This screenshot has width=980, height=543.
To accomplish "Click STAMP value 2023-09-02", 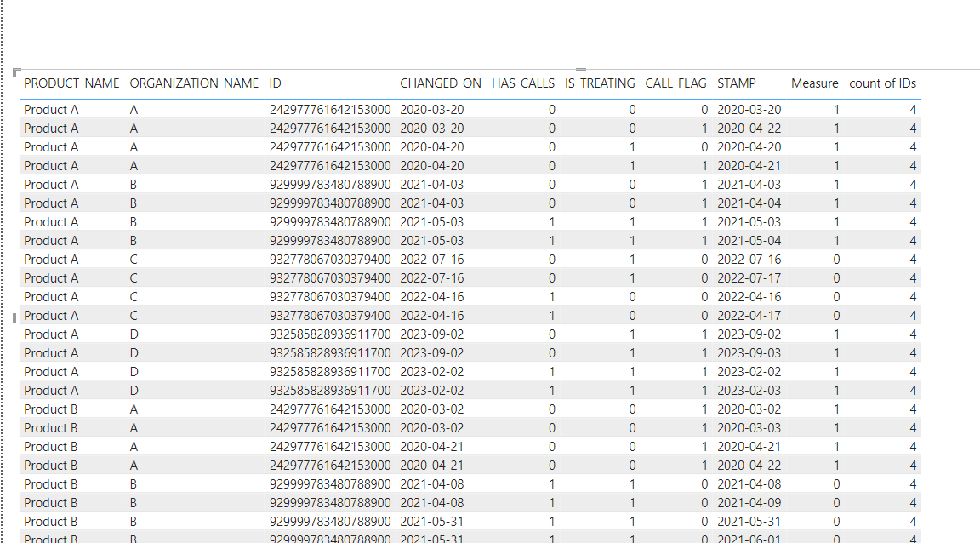I will point(749,334).
